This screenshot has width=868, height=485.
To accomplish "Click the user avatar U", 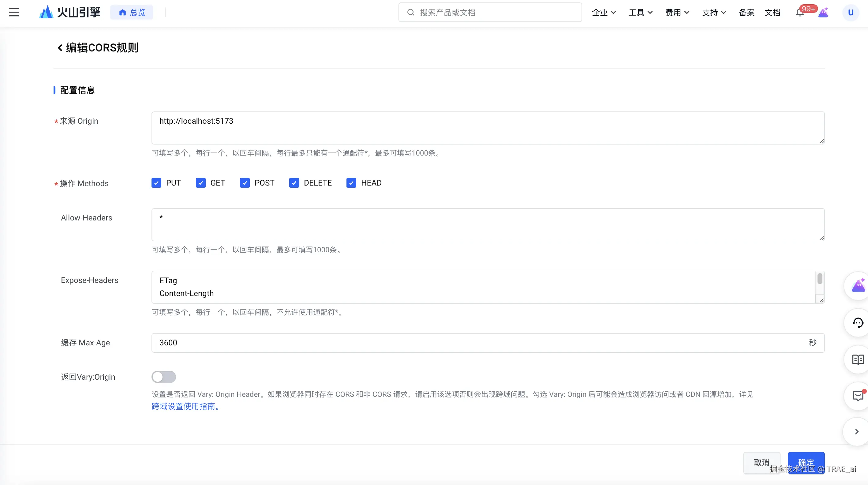I will (x=850, y=13).
